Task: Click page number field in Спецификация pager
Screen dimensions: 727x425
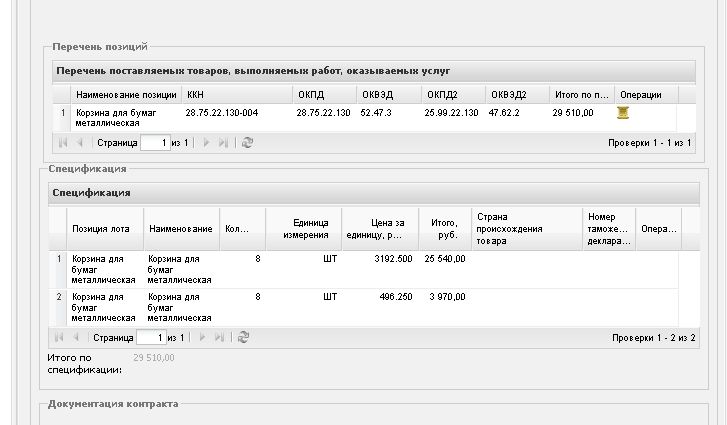Action: tap(151, 337)
